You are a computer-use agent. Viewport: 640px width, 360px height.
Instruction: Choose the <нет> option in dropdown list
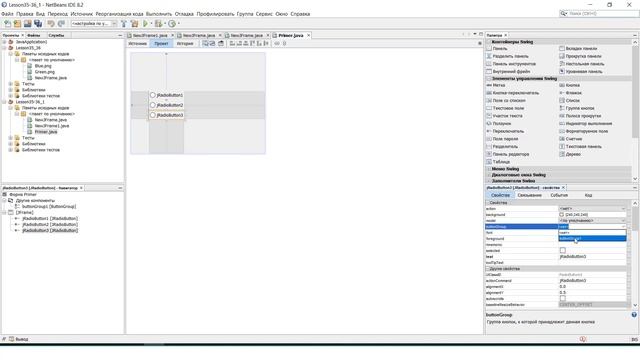592,232
